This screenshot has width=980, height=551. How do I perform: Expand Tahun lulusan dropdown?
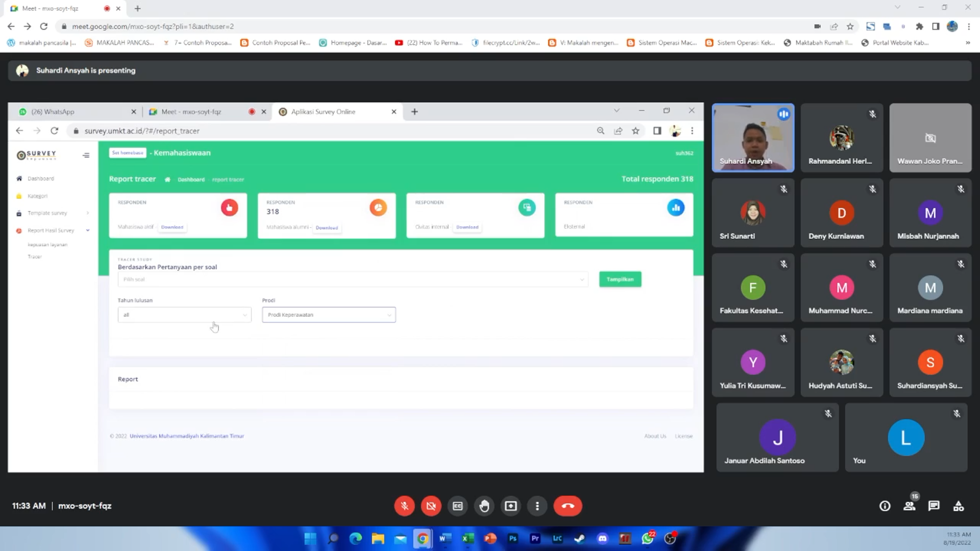coord(184,315)
